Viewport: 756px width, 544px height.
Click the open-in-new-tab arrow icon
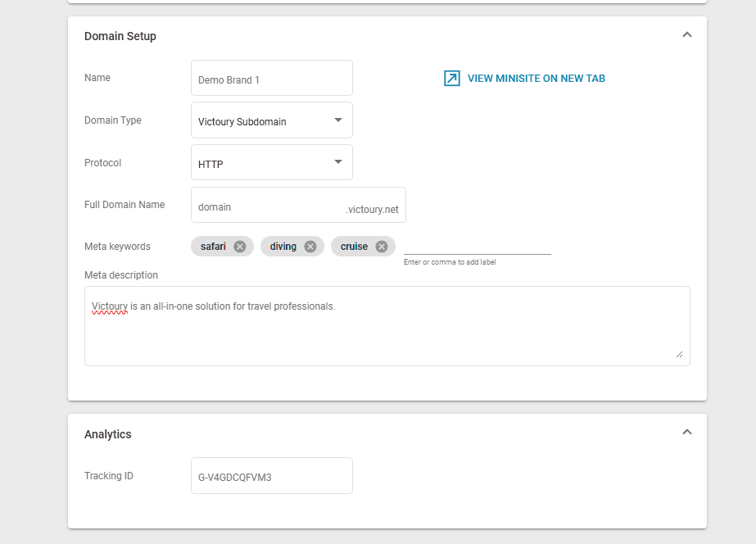click(x=451, y=79)
